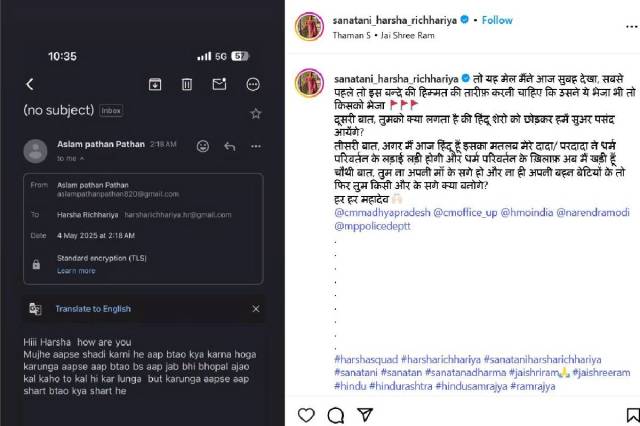The width and height of the screenshot is (640, 426).
Task: Click the emoji reaction icon
Action: coord(202,146)
